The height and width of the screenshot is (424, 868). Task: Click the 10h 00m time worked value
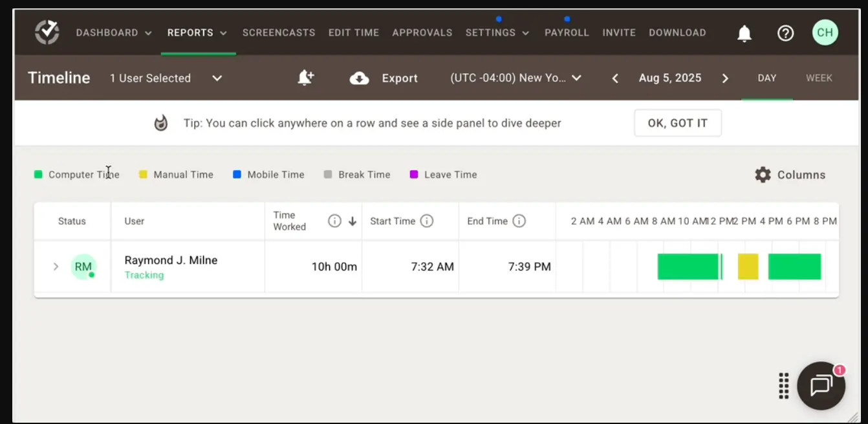(334, 267)
